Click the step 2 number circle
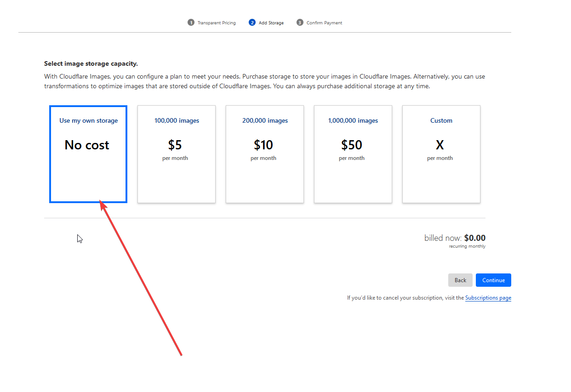The image size is (571, 392). point(252,23)
